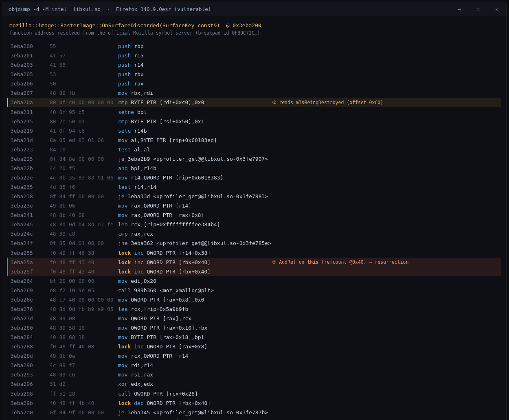Select lock inc QWORD PTR [rax+0x8]

[x=163, y=346]
